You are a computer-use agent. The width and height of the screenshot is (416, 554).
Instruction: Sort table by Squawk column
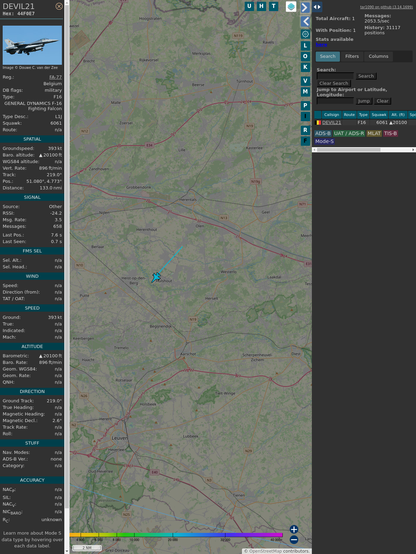[x=379, y=114]
